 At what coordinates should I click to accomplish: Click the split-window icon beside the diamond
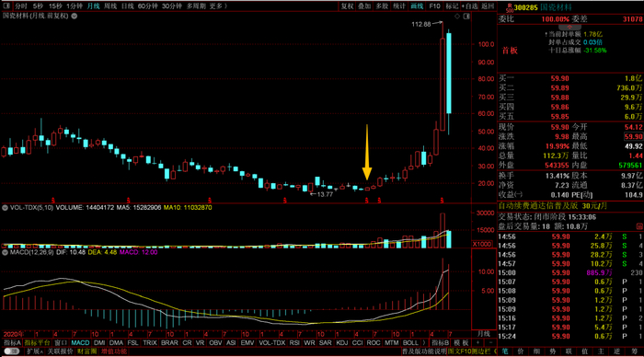pos(466,16)
